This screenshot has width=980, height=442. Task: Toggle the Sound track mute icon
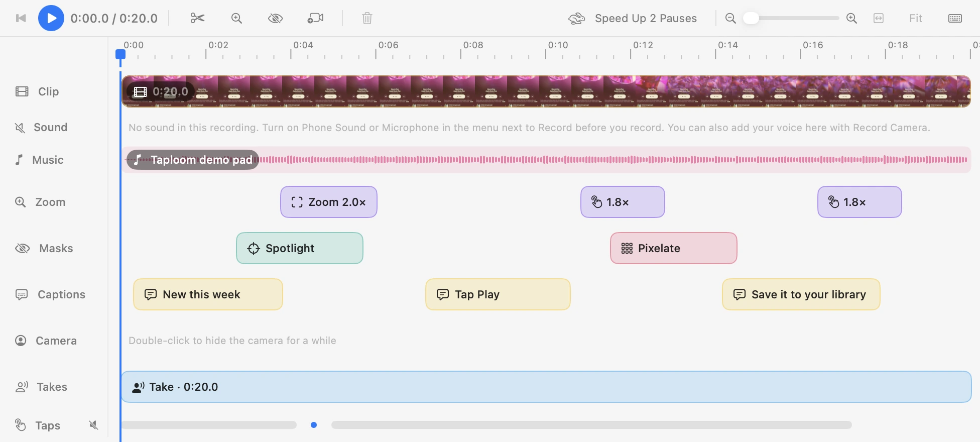(20, 128)
